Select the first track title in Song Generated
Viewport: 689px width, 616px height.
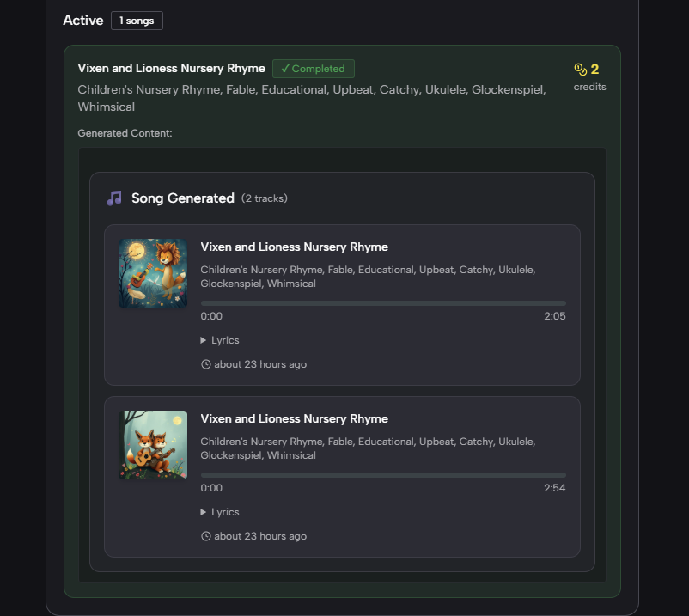(x=294, y=247)
